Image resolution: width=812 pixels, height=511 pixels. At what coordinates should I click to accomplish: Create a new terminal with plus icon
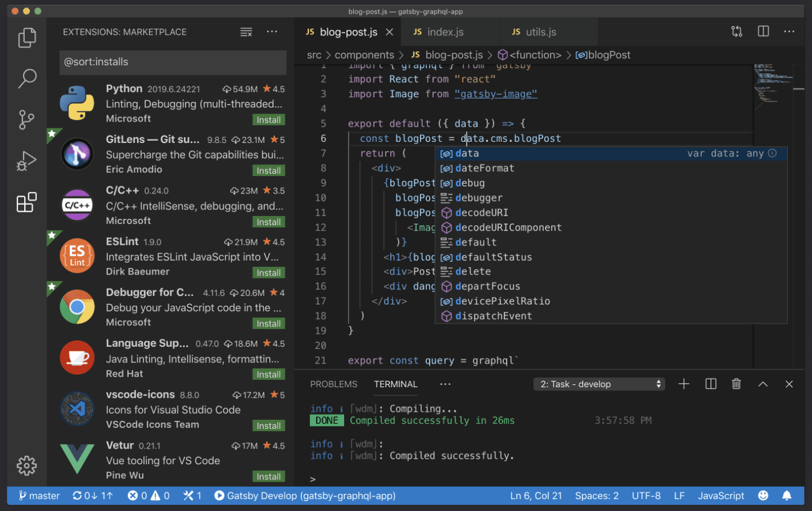684,384
